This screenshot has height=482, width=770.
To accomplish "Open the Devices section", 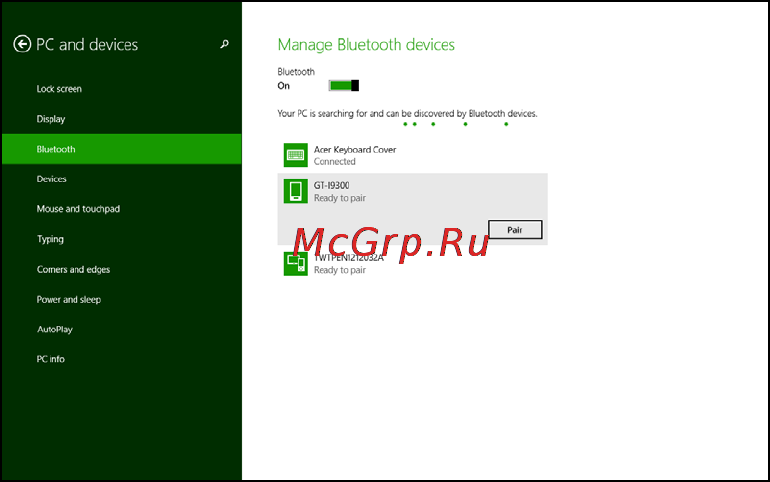I will [x=51, y=179].
